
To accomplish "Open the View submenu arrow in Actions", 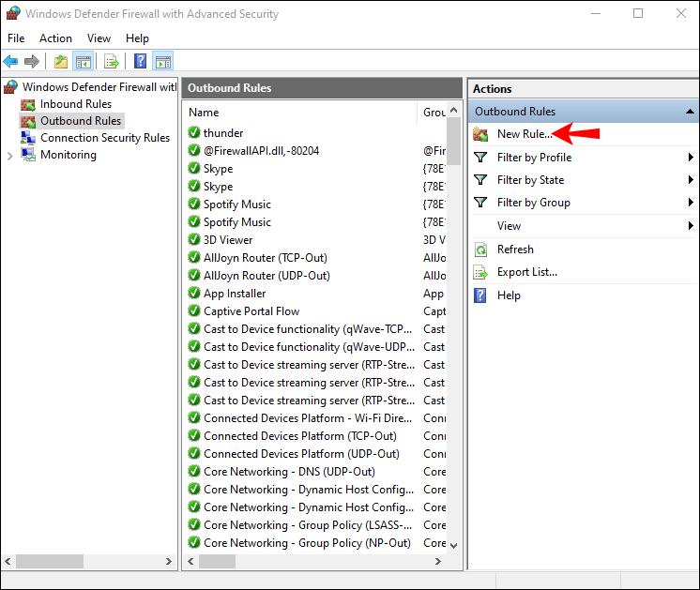I will [691, 226].
